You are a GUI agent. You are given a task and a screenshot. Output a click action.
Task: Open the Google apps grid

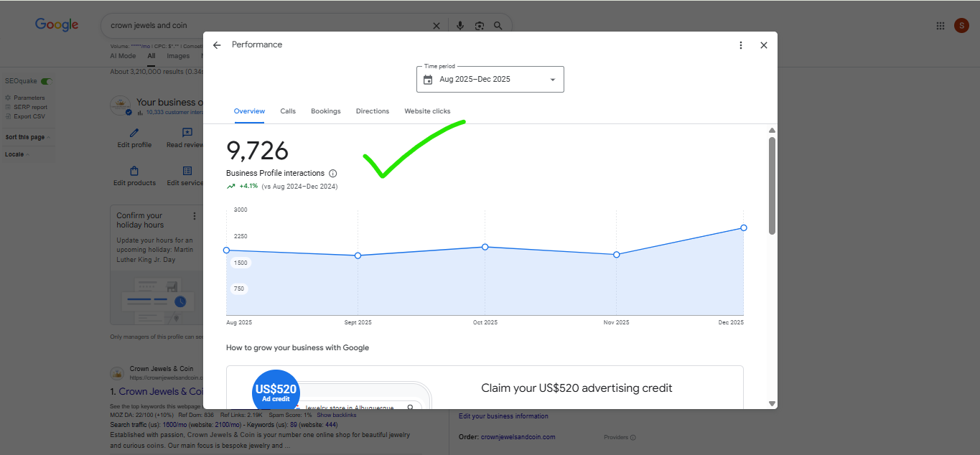(941, 26)
